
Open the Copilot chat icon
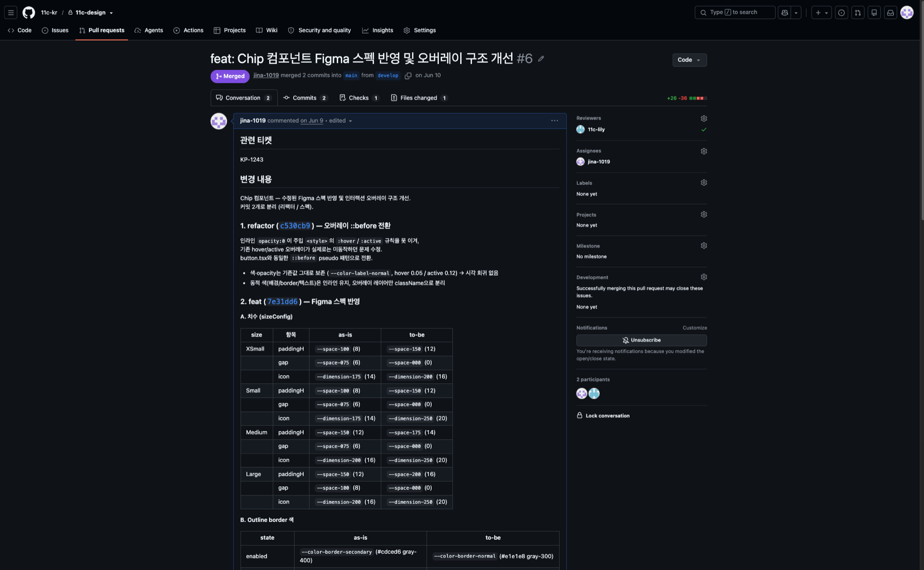(785, 13)
